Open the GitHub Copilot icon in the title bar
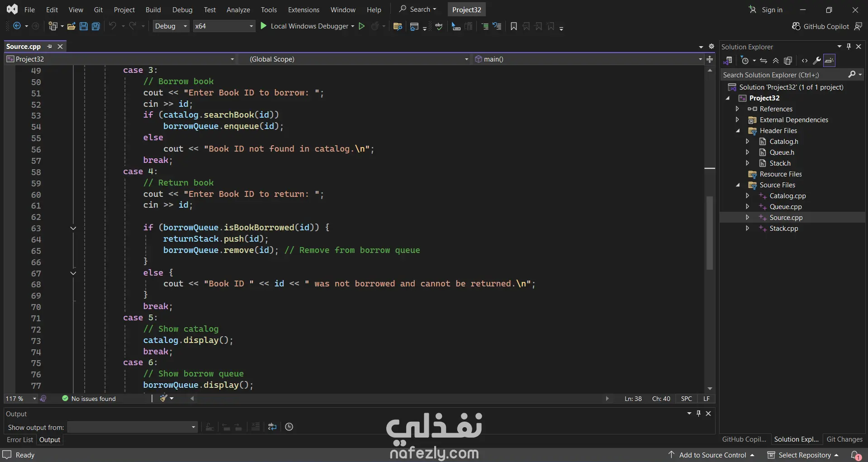 pos(796,26)
